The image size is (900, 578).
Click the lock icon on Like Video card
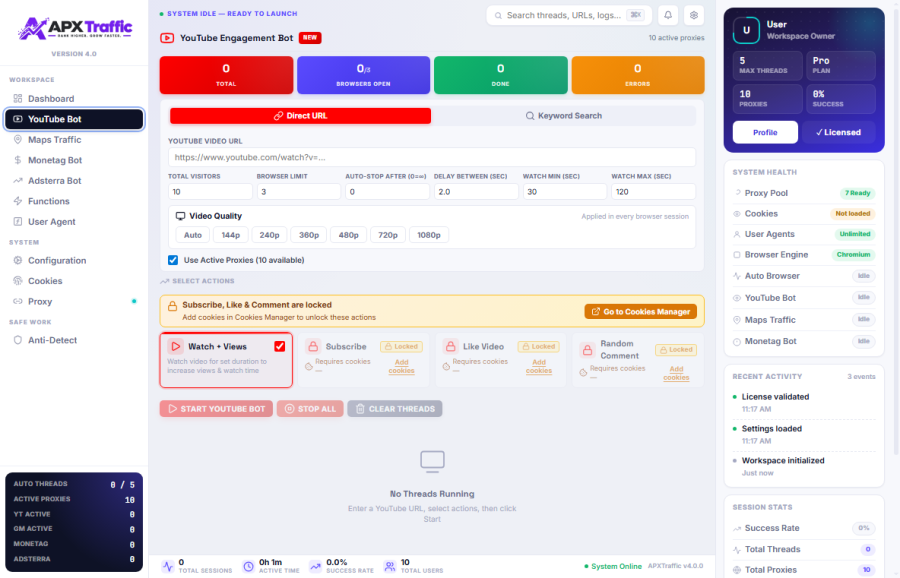tap(451, 346)
